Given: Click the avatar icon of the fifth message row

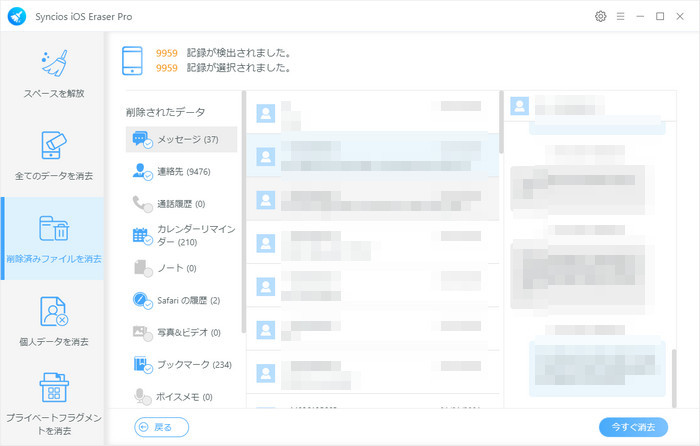Looking at the screenshot, I should [x=266, y=287].
